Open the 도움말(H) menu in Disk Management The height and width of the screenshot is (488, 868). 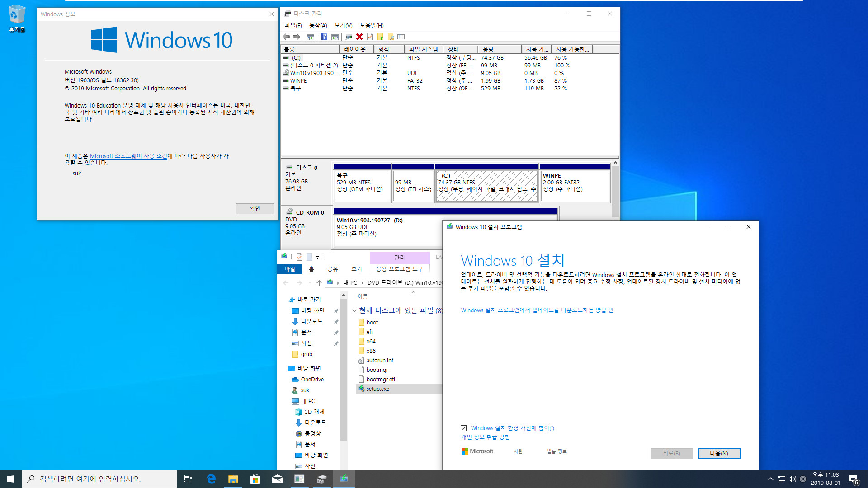(372, 25)
